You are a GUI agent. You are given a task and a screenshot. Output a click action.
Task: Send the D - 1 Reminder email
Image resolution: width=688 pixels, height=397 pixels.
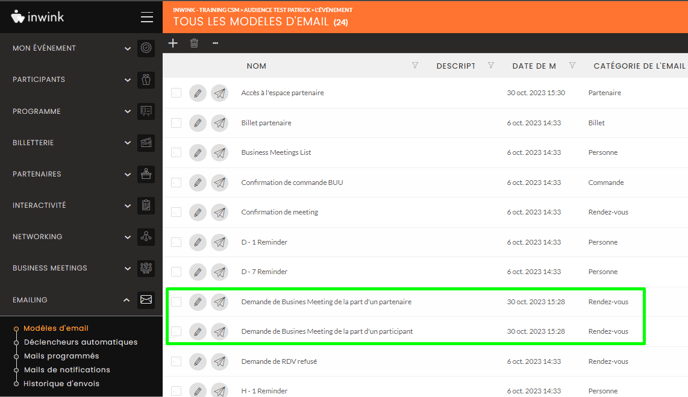coord(220,242)
